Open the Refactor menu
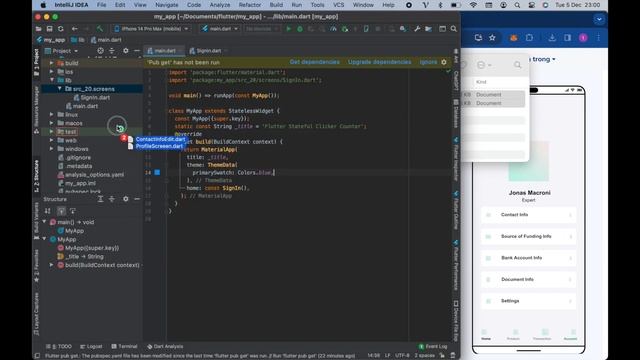Image resolution: width=640 pixels, height=360 pixels. point(249,5)
